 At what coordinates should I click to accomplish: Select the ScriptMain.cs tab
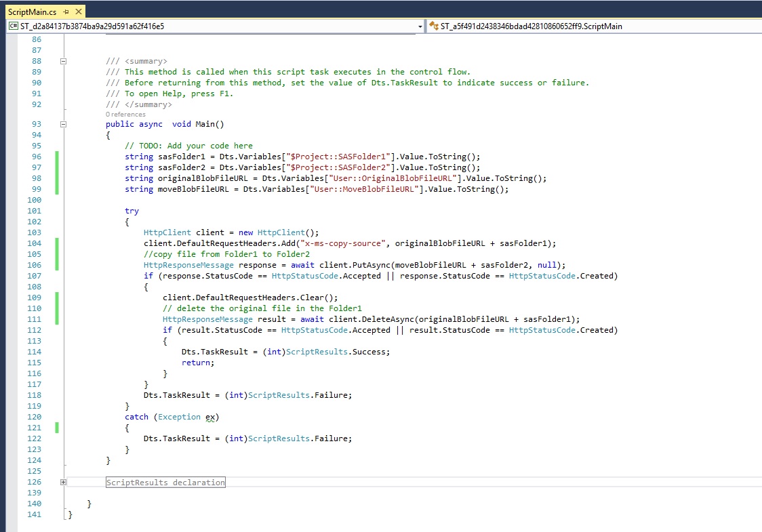(x=31, y=12)
